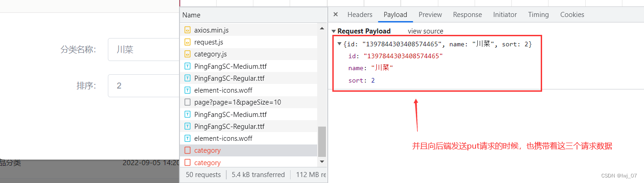Click first PingFangSC-Medium.ttf font icon
This screenshot has height=183, width=644.
187,67
